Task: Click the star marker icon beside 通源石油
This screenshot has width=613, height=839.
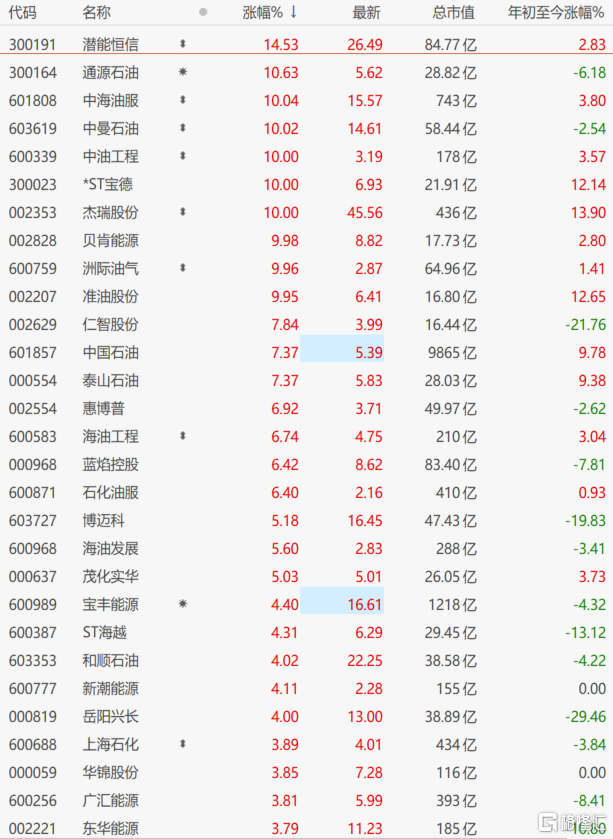Action: tap(182, 72)
